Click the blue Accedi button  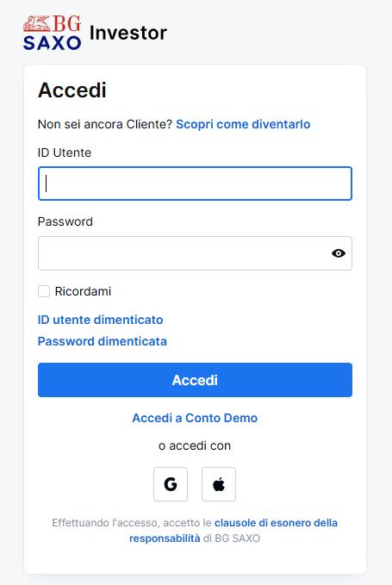point(195,380)
